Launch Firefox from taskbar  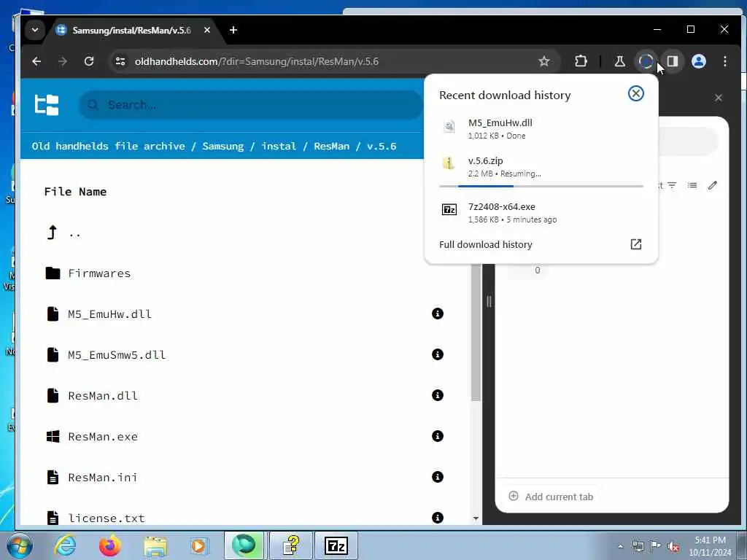109,545
